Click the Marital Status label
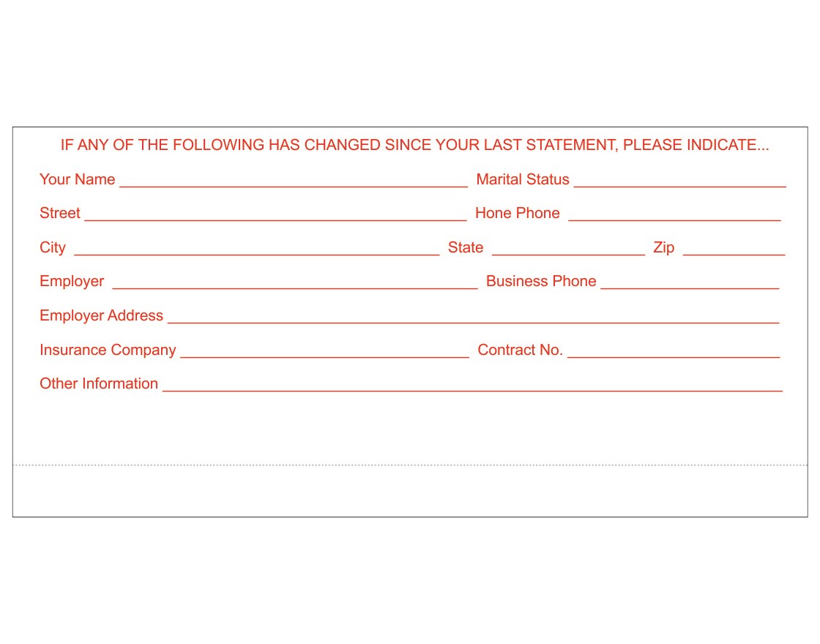 point(523,179)
